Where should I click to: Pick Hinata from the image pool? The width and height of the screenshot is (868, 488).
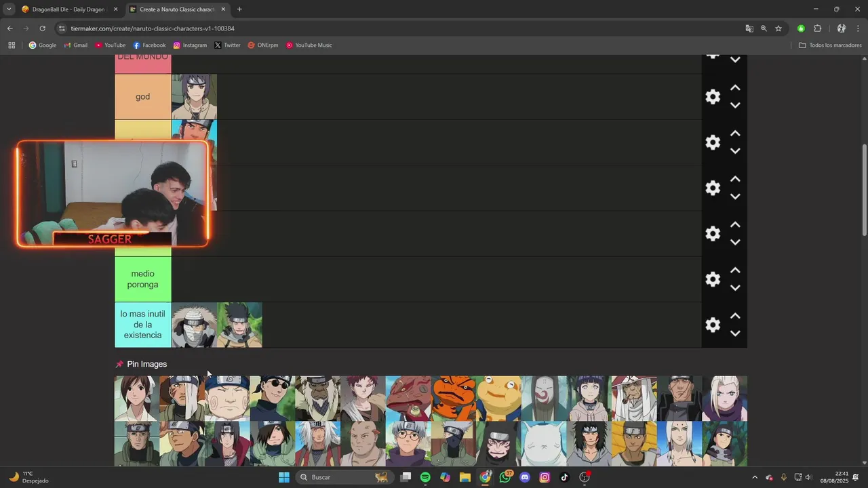[x=589, y=399]
